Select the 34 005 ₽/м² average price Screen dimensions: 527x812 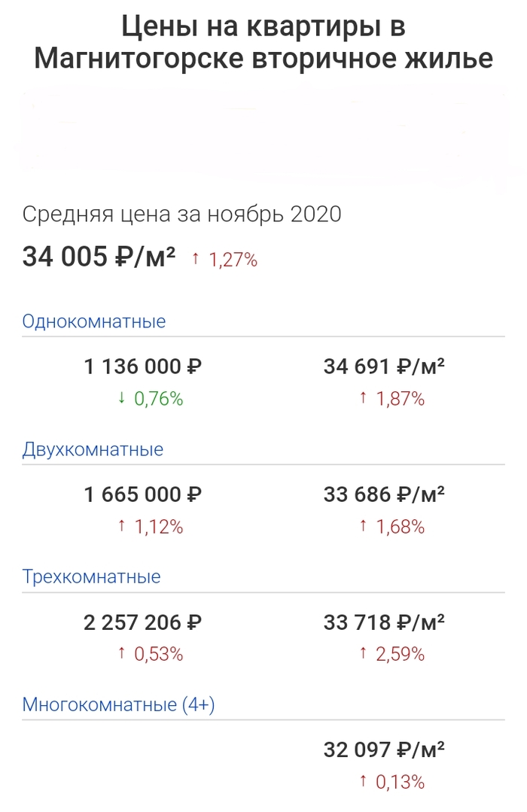click(x=99, y=257)
